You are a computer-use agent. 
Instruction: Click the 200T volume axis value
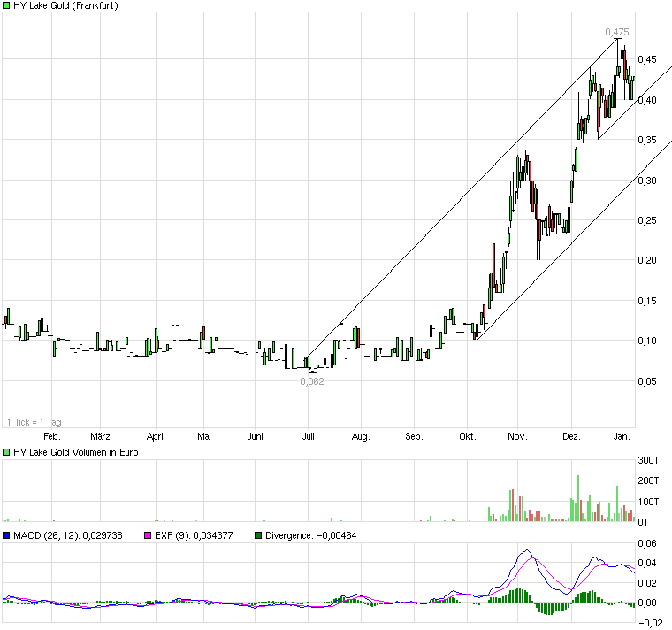(x=648, y=480)
